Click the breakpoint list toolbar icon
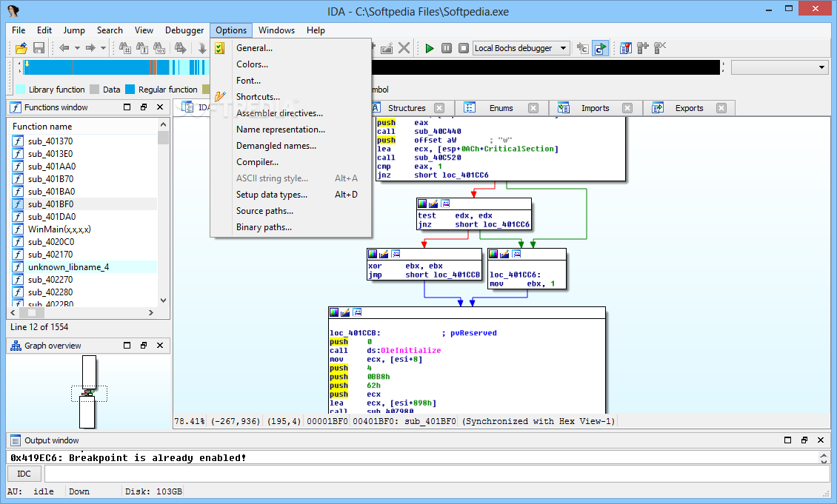Image resolution: width=837 pixels, height=504 pixels. coord(626,48)
